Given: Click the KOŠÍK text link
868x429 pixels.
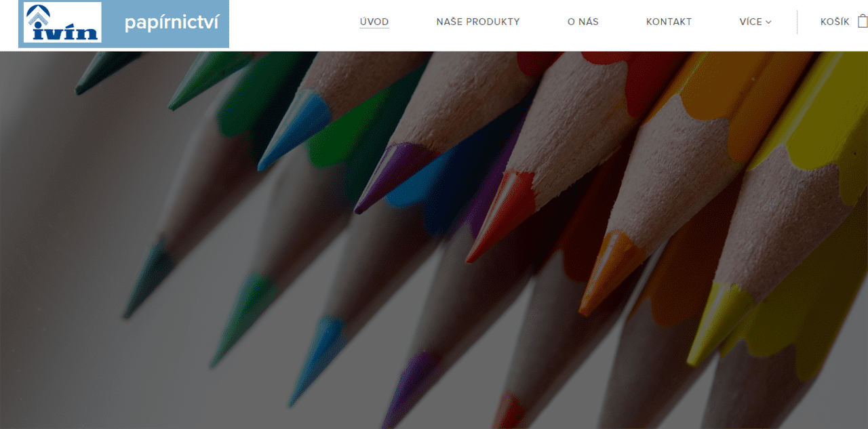Looking at the screenshot, I should point(835,22).
